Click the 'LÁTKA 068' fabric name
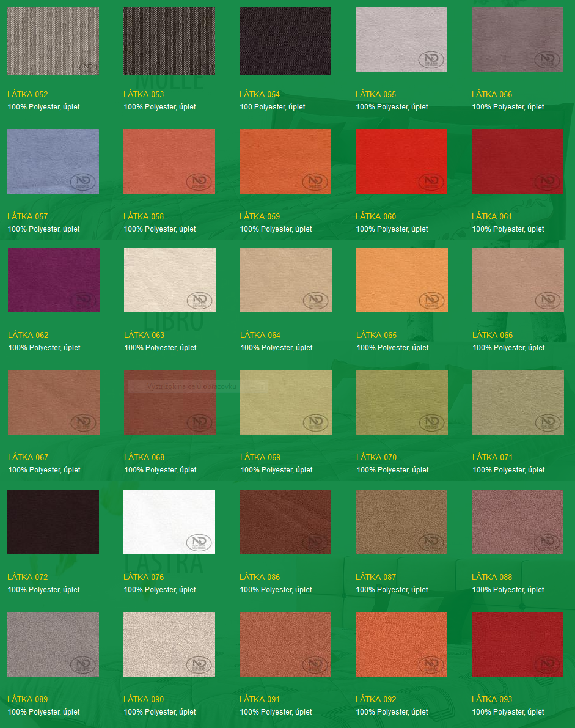Screen dimensions: 575x728 coord(144,457)
